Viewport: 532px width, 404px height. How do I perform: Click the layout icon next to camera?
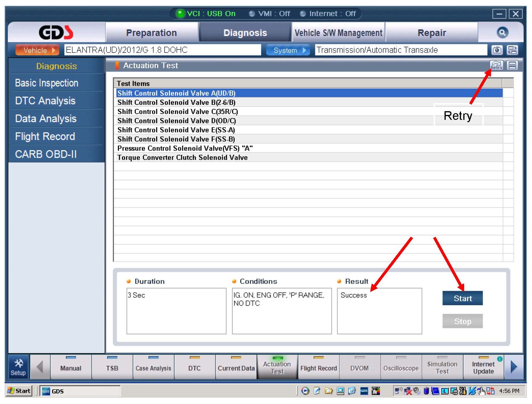[x=512, y=50]
